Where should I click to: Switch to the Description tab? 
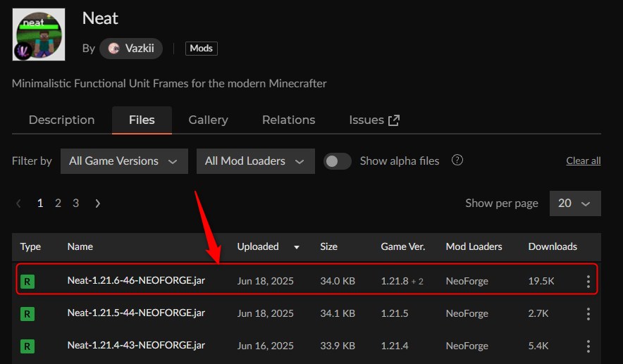pos(61,120)
